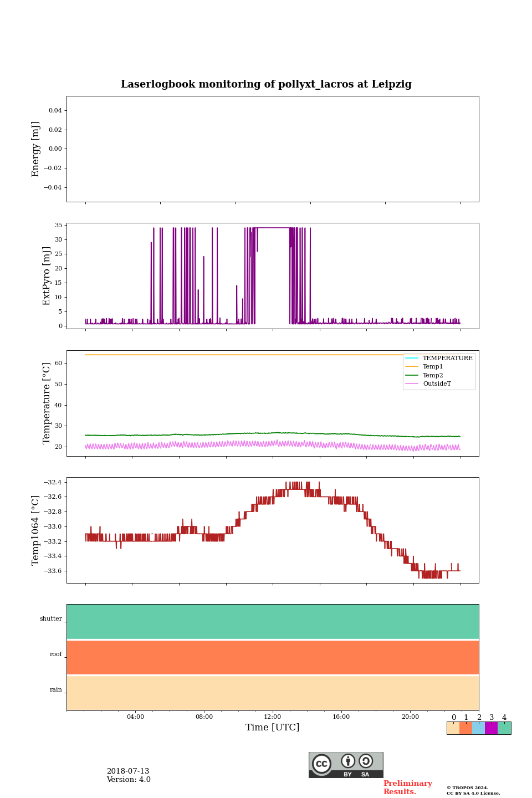This screenshot has width=532, height=798.
Task: Click the BY attribution person icon
Action: point(348,761)
